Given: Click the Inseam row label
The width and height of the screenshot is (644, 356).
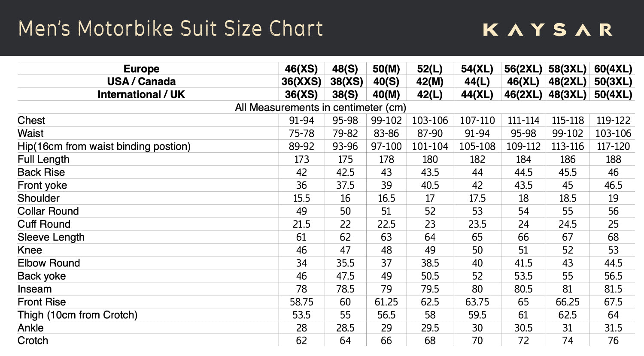Looking at the screenshot, I should pos(34,289).
